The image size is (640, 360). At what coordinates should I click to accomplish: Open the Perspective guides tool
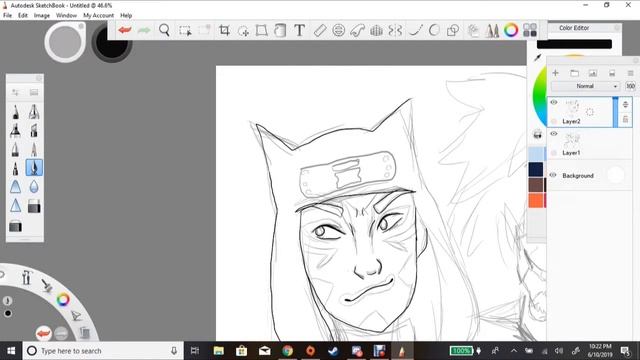coord(376,30)
